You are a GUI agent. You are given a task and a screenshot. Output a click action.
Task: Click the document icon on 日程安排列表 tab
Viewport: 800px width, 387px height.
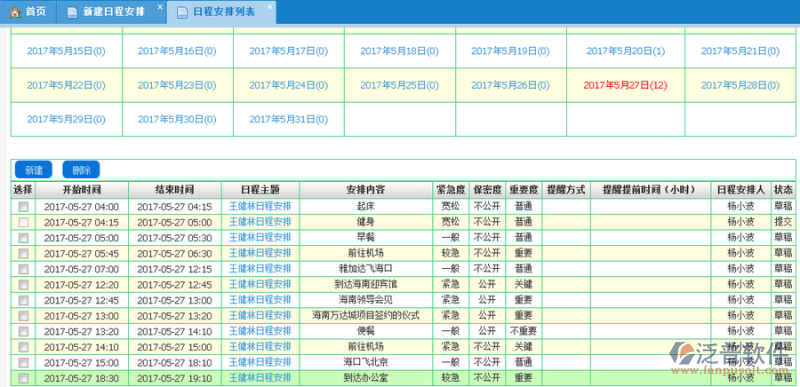point(182,13)
